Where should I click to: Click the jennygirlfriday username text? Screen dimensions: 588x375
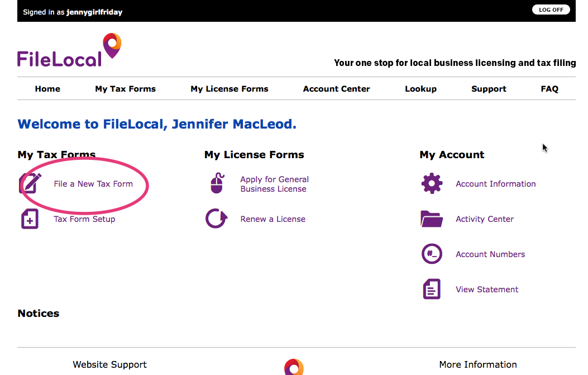pos(94,12)
